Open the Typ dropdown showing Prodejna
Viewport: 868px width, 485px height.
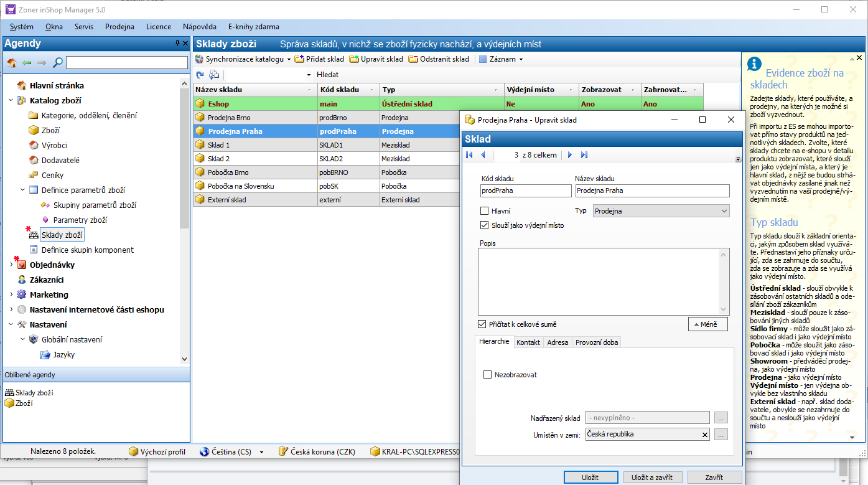click(660, 211)
